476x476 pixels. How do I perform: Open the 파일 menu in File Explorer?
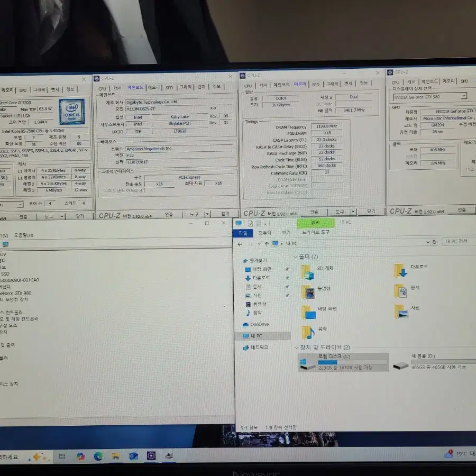point(243,233)
